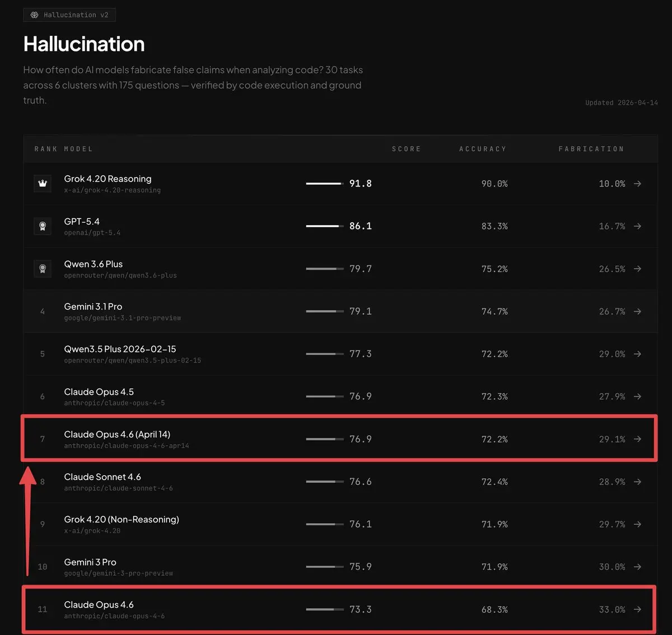This screenshot has height=635, width=672.
Task: Click the 73.3 score value
Action: click(360, 609)
